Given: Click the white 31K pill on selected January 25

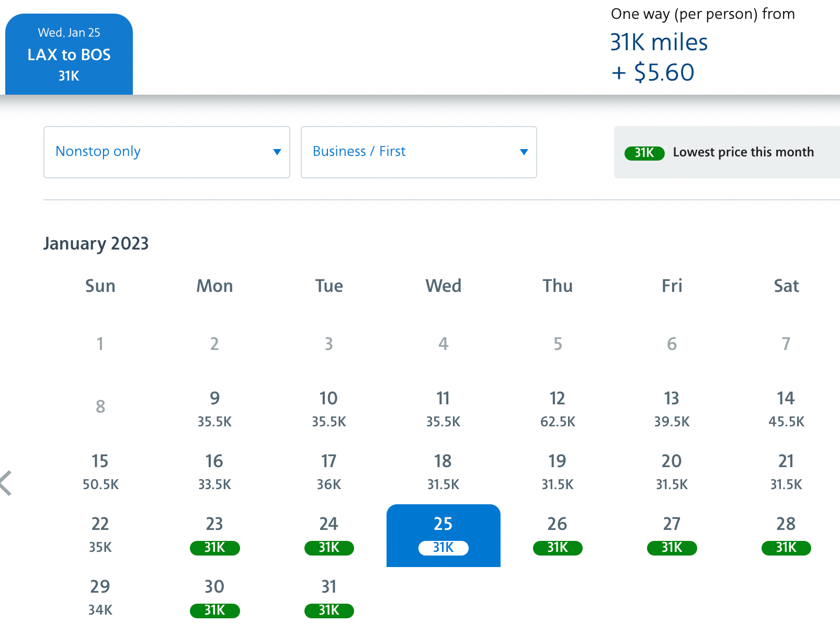Looking at the screenshot, I should (443, 548).
